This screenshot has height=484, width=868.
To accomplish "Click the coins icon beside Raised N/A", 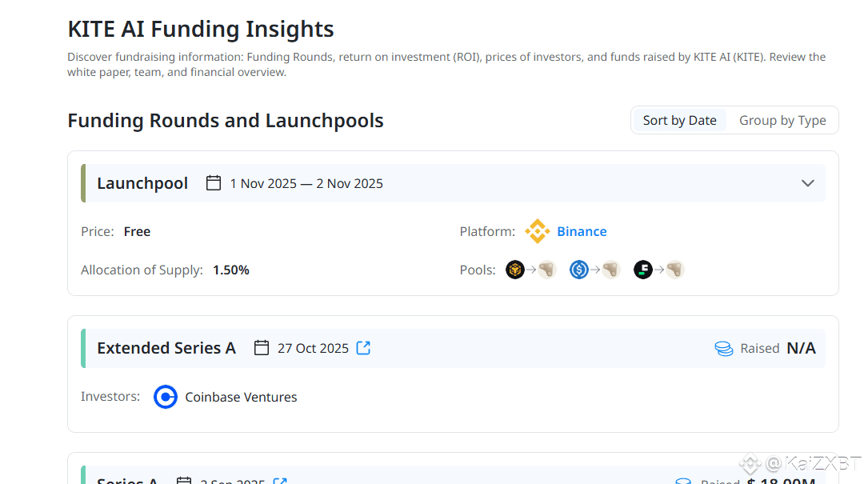I will click(724, 349).
